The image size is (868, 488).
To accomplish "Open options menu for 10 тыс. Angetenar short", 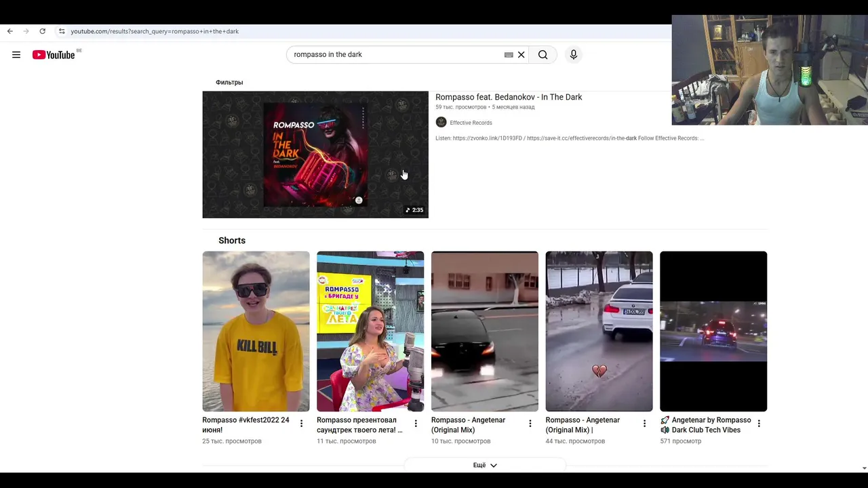I will tap(530, 424).
